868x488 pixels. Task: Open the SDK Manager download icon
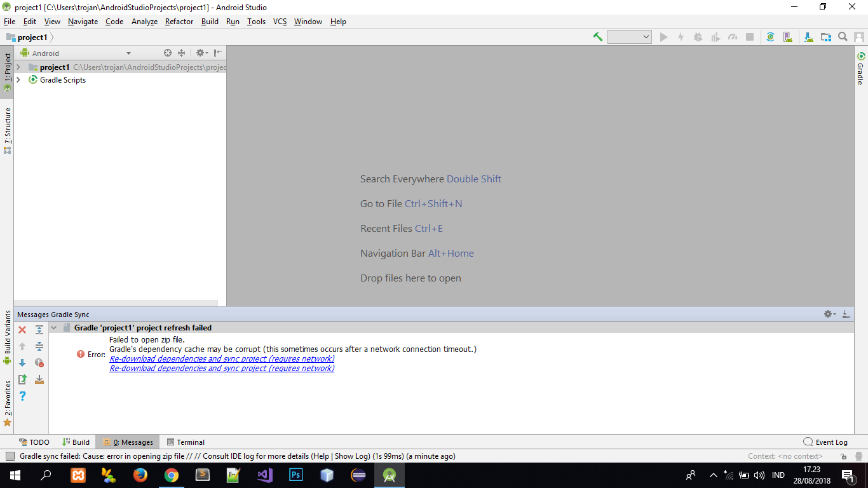(x=808, y=37)
